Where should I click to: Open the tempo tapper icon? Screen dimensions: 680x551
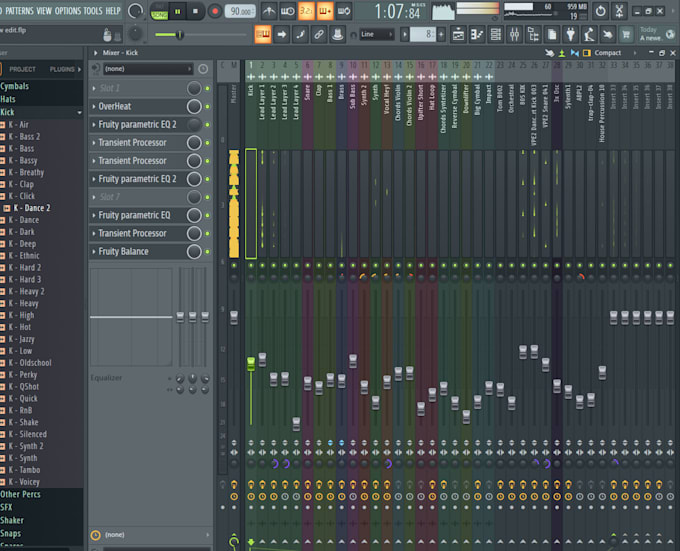coord(589,35)
